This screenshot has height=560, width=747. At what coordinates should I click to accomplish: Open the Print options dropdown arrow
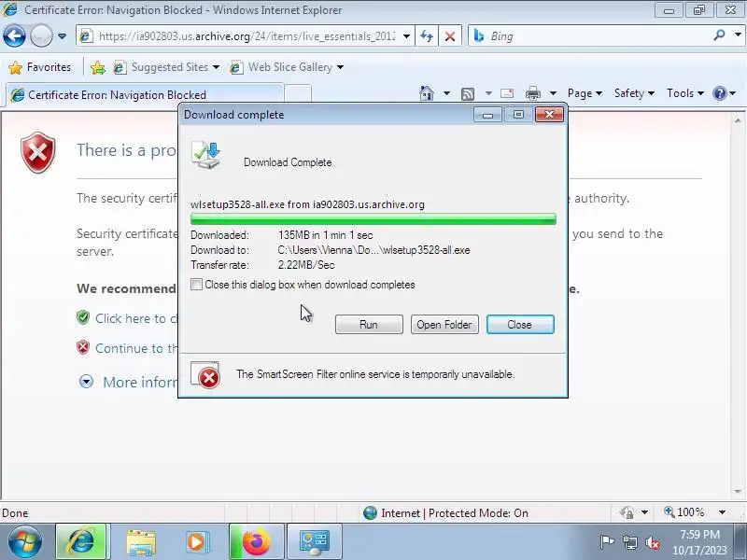click(553, 93)
